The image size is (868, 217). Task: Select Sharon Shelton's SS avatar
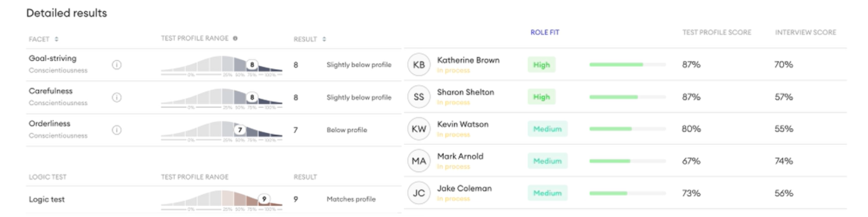(x=419, y=97)
